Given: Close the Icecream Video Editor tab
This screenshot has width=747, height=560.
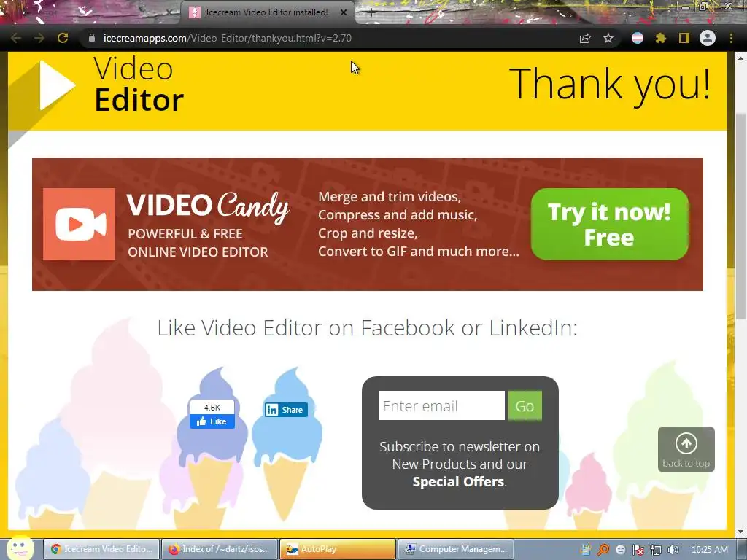Looking at the screenshot, I should pyautogui.click(x=343, y=12).
